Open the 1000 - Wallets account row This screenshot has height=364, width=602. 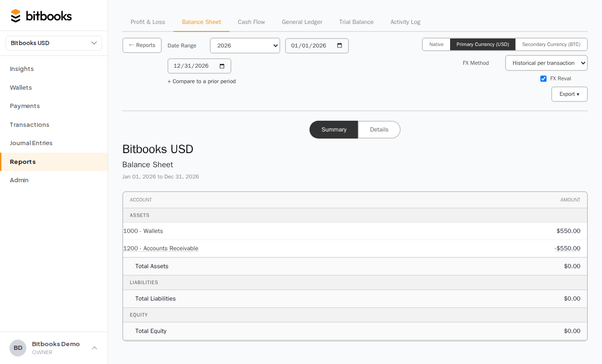pyautogui.click(x=355, y=231)
